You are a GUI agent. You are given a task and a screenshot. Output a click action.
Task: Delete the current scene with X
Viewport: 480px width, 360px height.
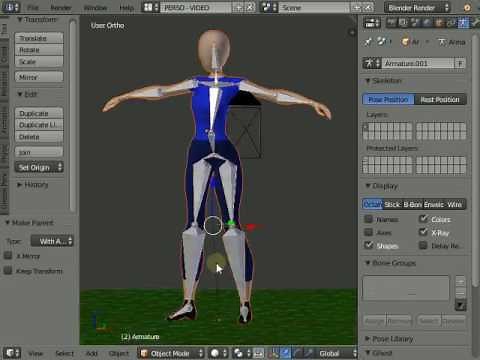pyautogui.click(x=368, y=7)
